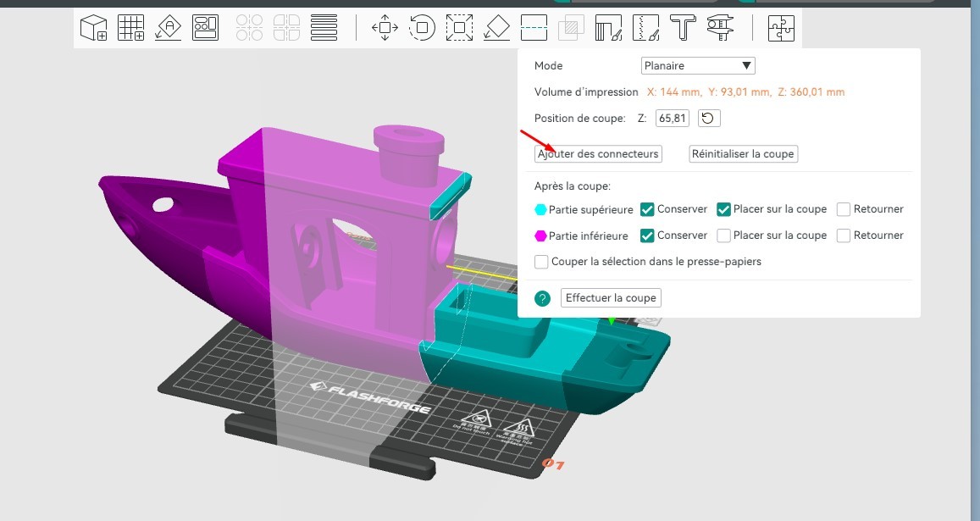Click the magenta Partie inférieure color hexagon

(x=540, y=236)
